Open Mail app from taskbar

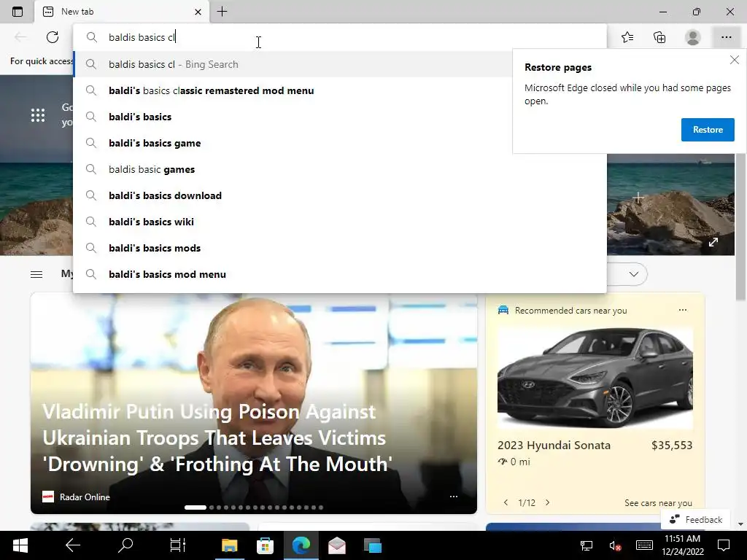tap(337, 545)
